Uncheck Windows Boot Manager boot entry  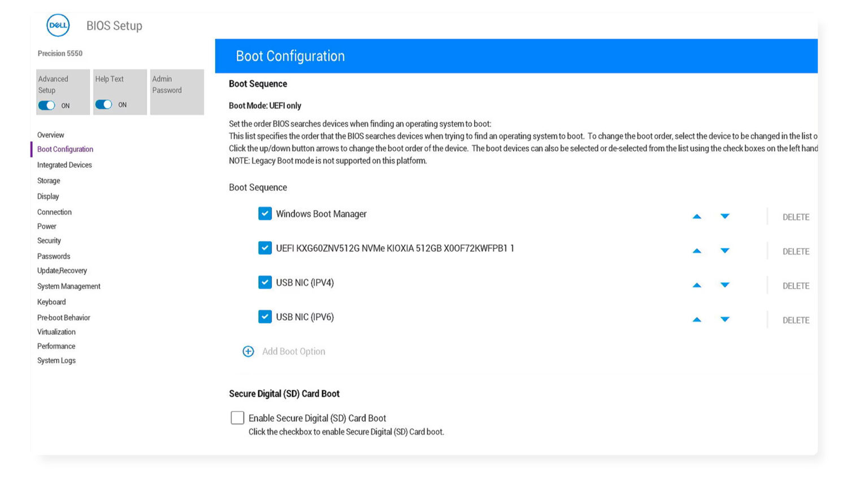tap(265, 213)
